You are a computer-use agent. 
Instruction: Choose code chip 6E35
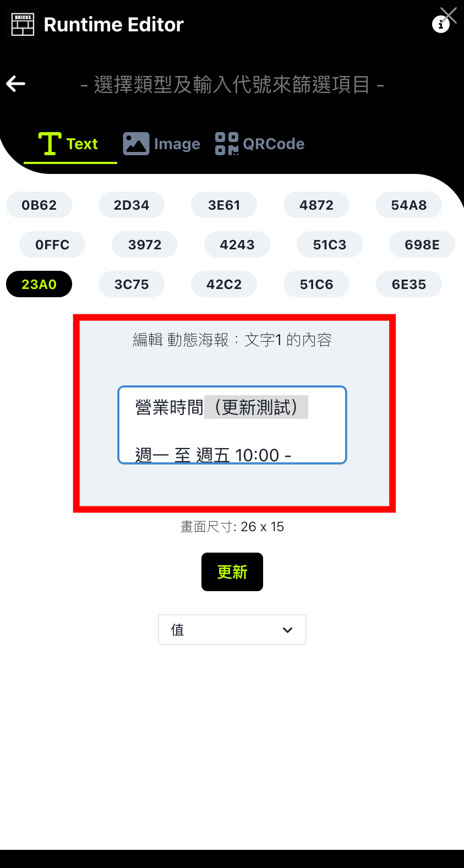pos(409,285)
